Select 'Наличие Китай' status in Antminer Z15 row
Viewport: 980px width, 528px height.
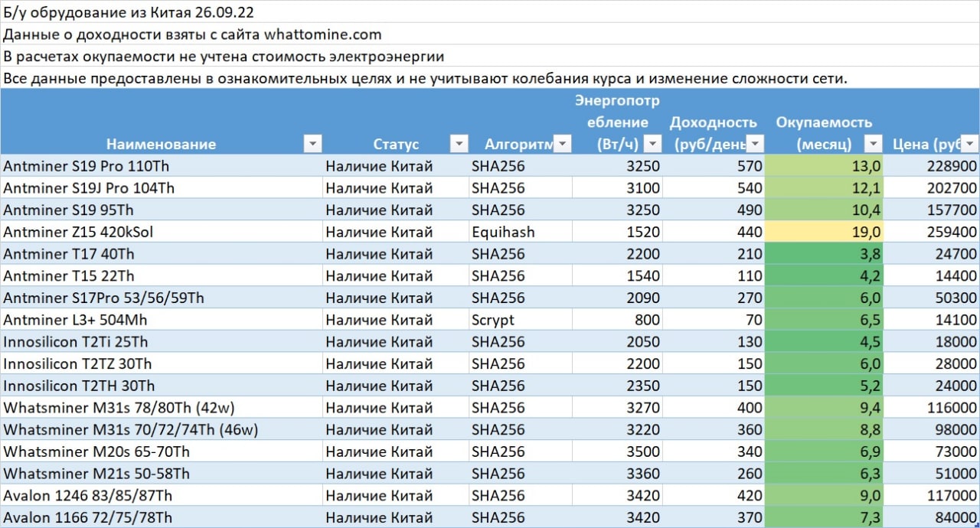tap(396, 232)
